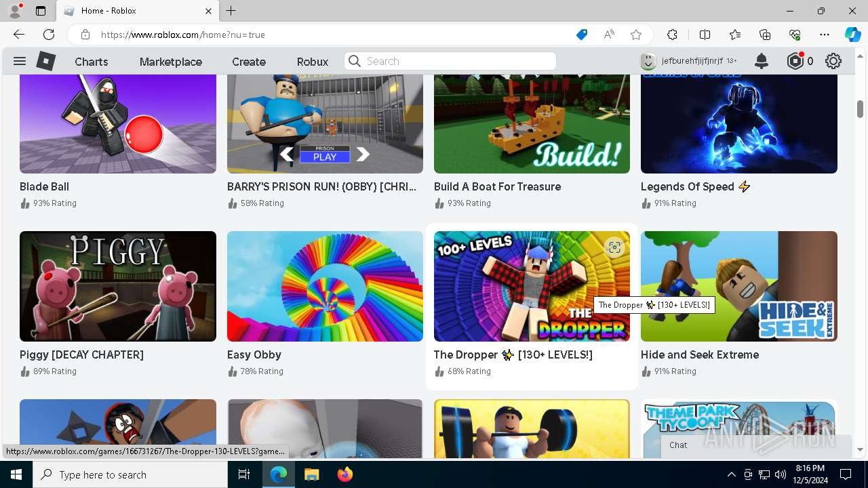This screenshot has height=488, width=868.
Task: Open tab actions menu
Action: click(x=41, y=11)
